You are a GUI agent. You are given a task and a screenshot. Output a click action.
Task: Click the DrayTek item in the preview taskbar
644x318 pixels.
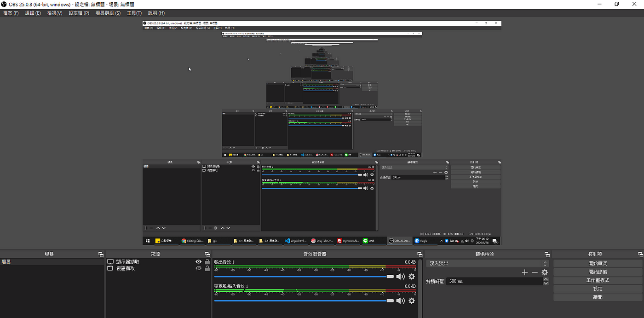click(x=322, y=241)
